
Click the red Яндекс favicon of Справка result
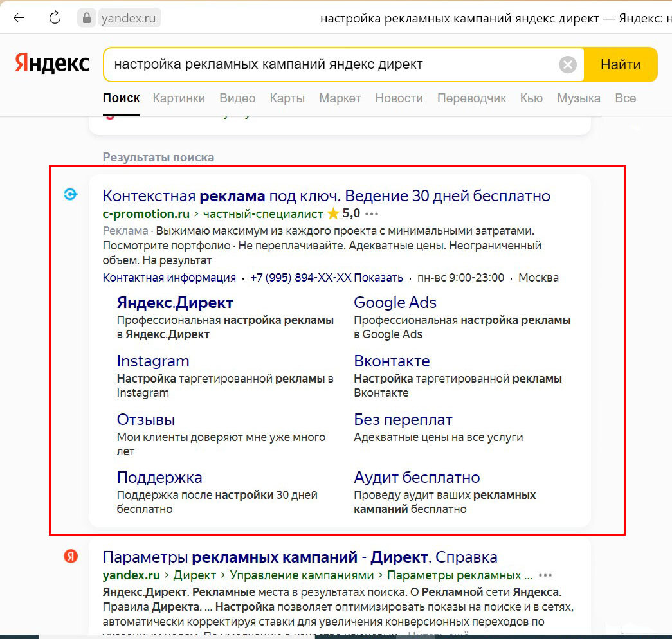pos(71,556)
